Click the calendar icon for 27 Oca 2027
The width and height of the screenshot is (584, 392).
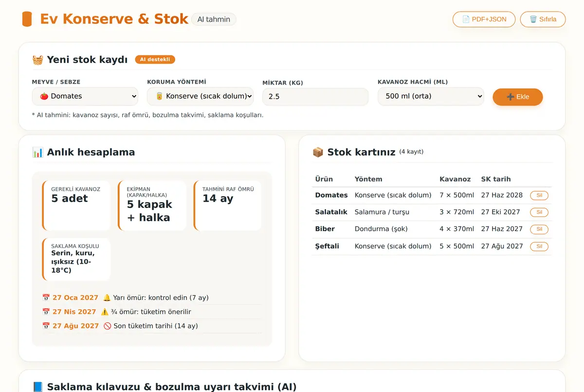46,298
